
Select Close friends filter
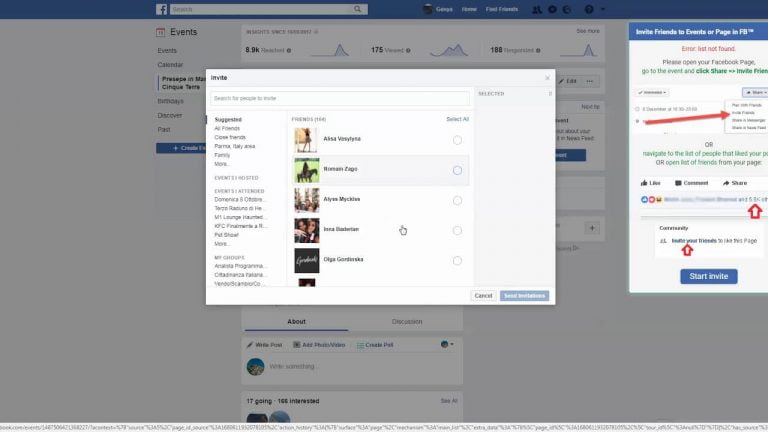click(230, 137)
